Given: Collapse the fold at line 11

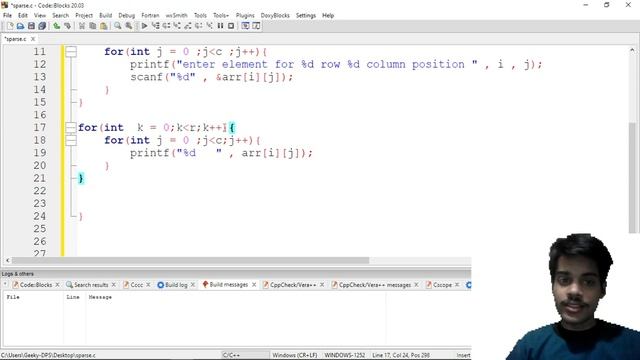Looking at the screenshot, I should tap(71, 52).
